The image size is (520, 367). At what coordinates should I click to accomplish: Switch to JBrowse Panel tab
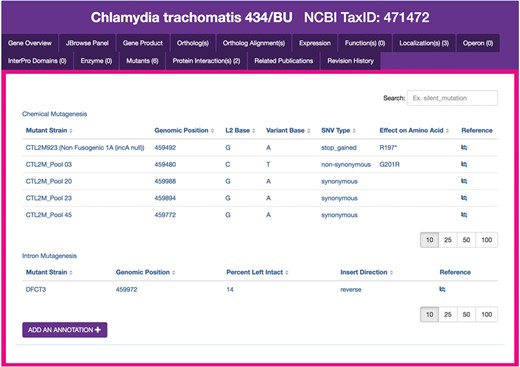tap(87, 43)
